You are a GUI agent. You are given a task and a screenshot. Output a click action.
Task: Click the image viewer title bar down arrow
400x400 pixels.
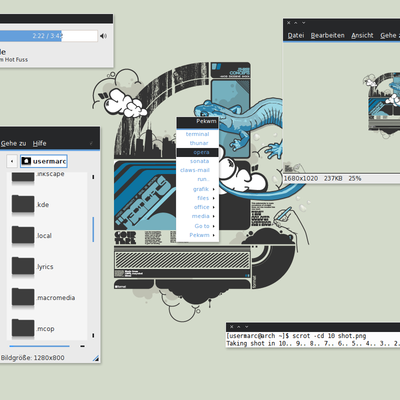[303, 23]
